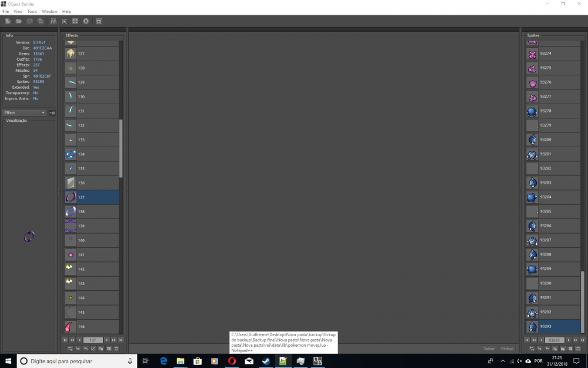Jump back several effects with the rewind button
588x368 pixels.
pyautogui.click(x=72, y=340)
